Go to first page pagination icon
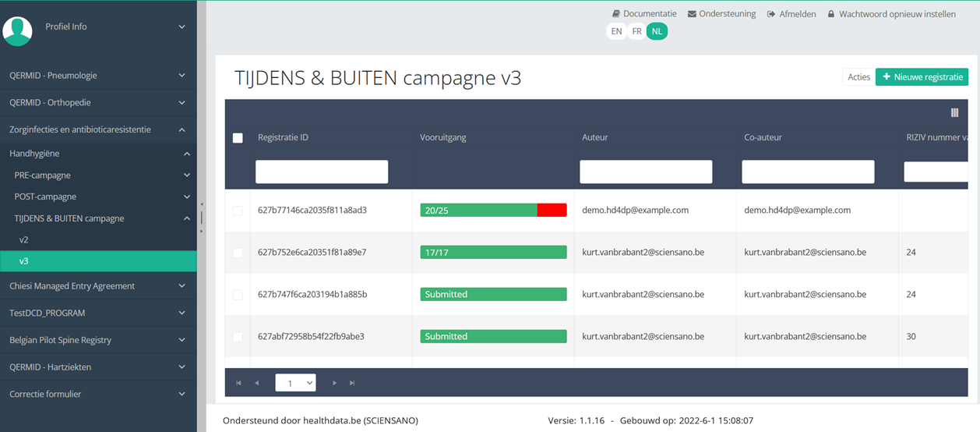Viewport: 980px width, 432px height. [238, 383]
